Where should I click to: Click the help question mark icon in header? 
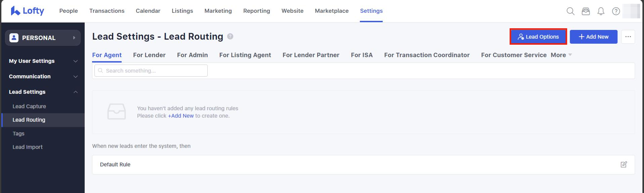coord(616,11)
